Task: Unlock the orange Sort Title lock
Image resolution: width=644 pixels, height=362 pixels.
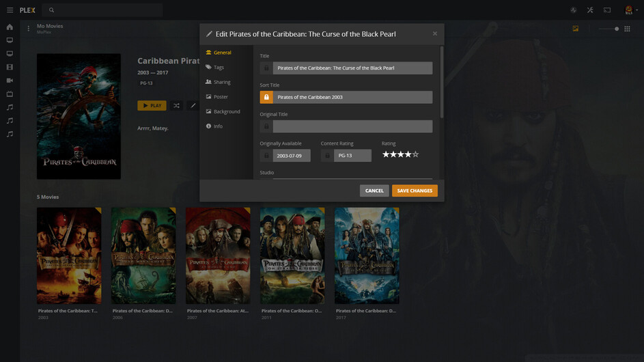Action: (x=266, y=98)
